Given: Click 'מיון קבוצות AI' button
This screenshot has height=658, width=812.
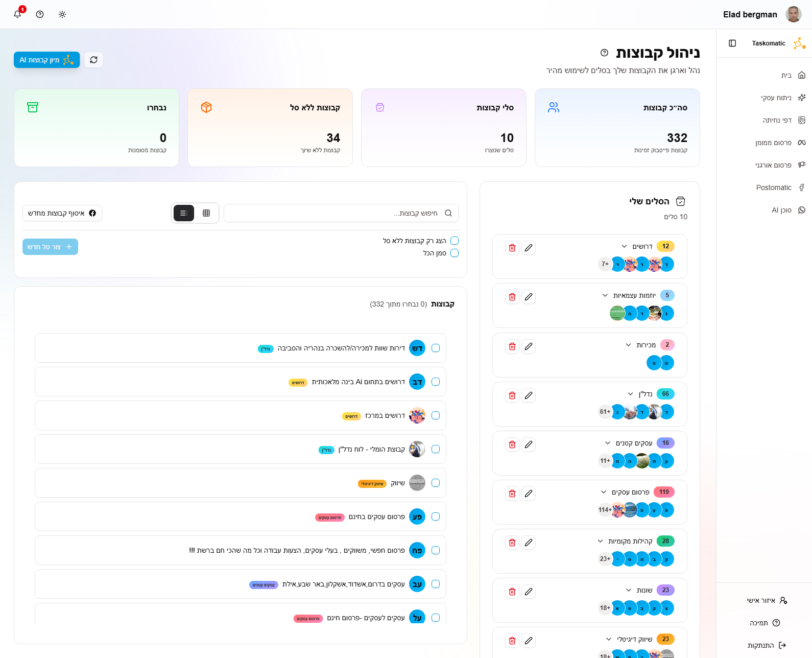Looking at the screenshot, I should tap(47, 60).
